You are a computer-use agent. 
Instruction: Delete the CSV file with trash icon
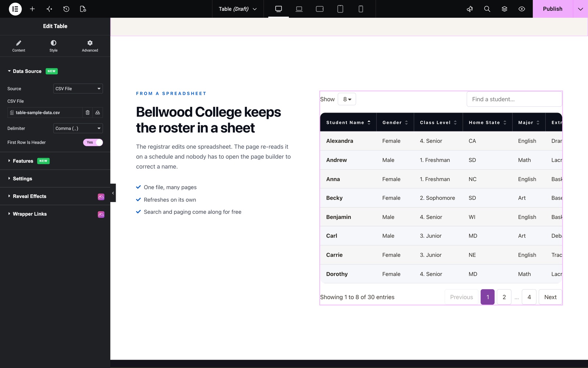[x=87, y=113]
